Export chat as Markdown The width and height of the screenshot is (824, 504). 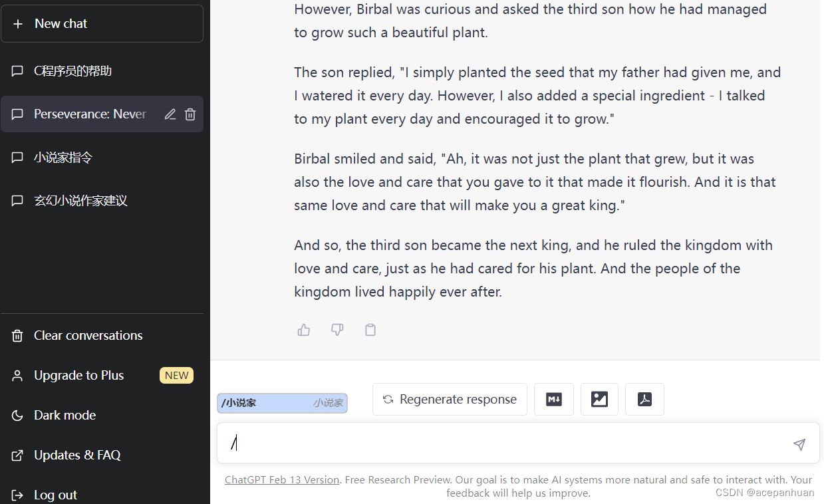[x=554, y=400]
